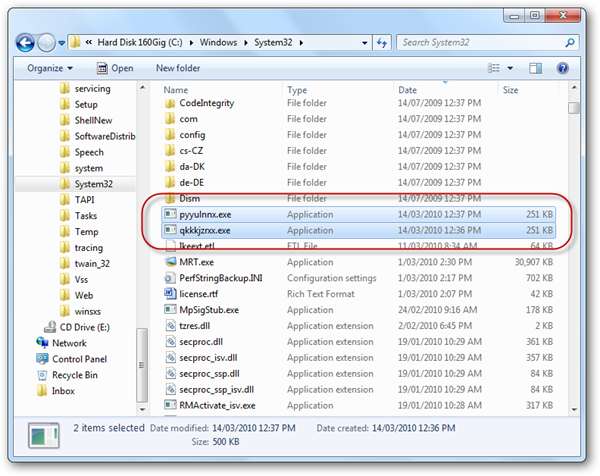This screenshot has width=600, height=476.
Task: Select qkkkjznx.exe application icon
Action: click(x=170, y=230)
